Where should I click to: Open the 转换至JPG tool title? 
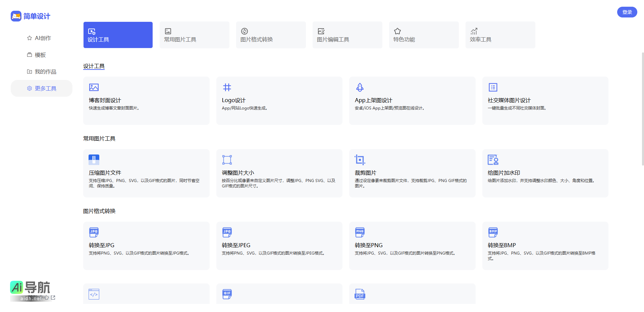(101, 245)
